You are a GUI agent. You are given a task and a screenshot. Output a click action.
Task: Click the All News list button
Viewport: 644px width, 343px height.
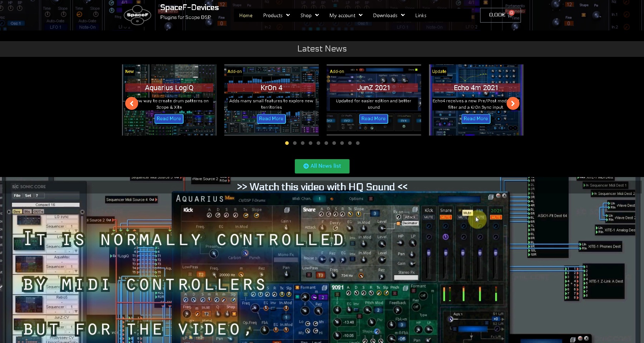click(x=322, y=166)
